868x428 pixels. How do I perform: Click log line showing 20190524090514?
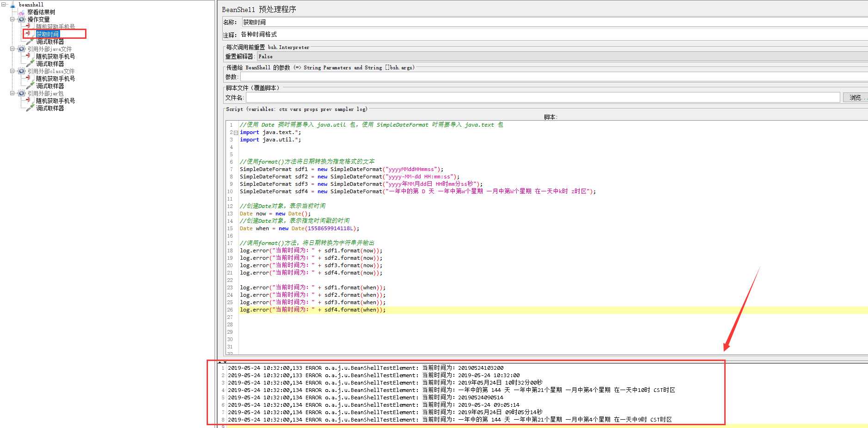point(366,397)
